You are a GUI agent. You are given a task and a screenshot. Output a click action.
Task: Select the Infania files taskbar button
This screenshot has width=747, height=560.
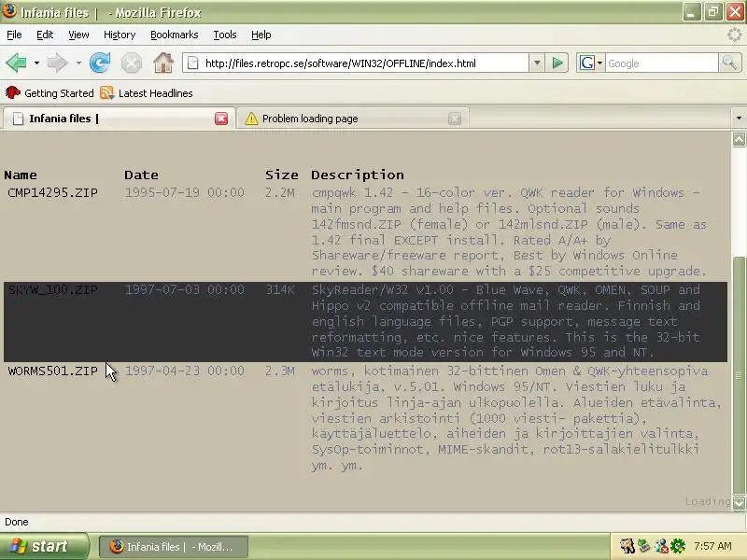click(x=174, y=547)
